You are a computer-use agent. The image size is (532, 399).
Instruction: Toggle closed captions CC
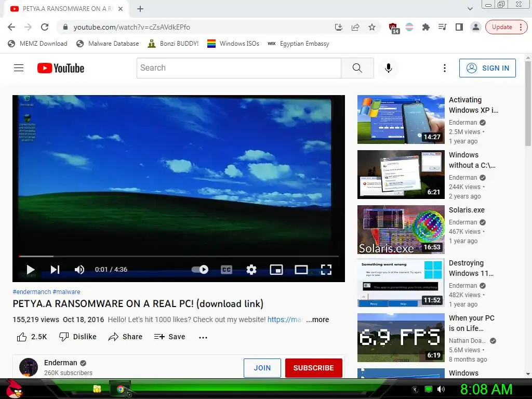pos(227,270)
